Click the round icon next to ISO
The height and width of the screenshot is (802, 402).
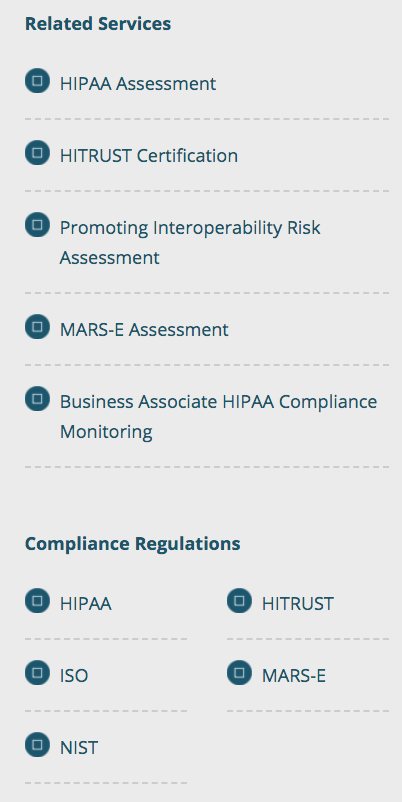[37, 673]
